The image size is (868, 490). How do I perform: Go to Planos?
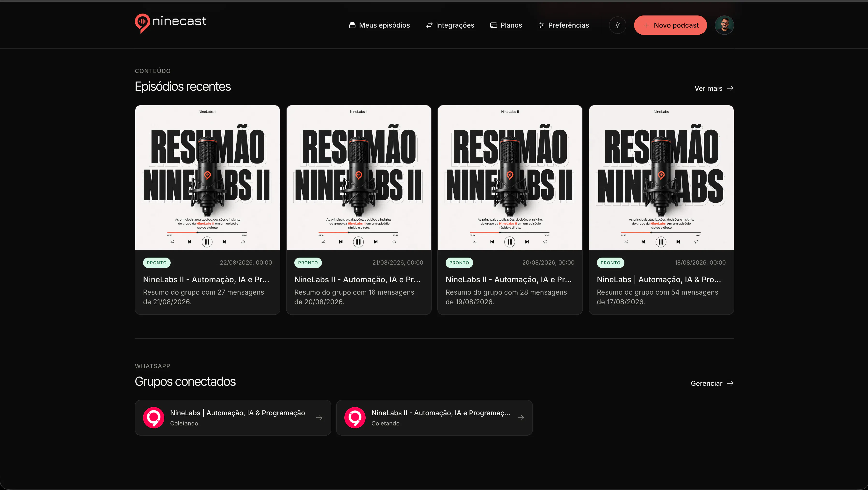tap(506, 25)
